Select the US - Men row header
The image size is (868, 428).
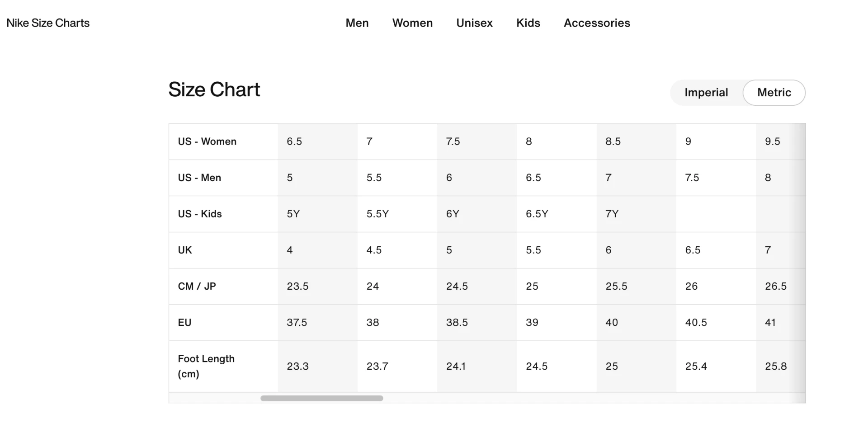click(x=223, y=178)
